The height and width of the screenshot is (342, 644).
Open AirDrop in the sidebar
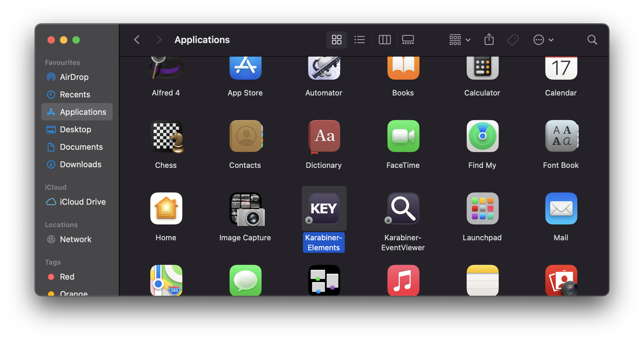point(74,77)
